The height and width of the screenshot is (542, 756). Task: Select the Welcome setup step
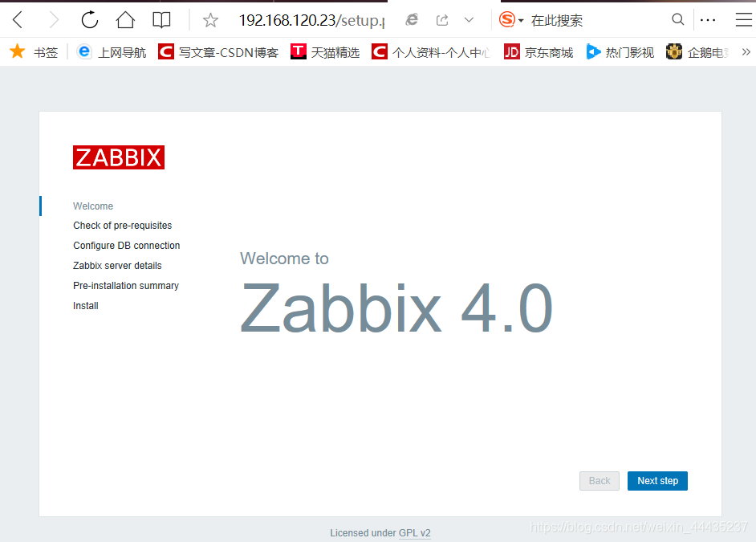point(93,206)
